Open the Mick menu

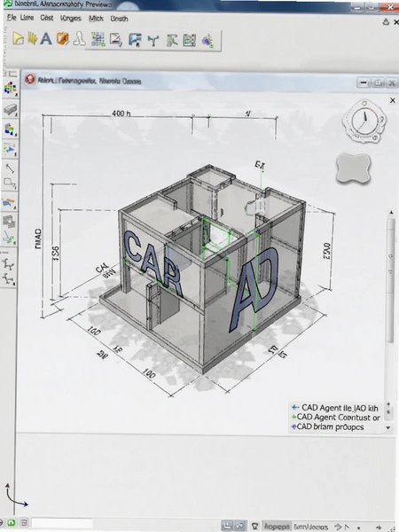click(x=96, y=19)
